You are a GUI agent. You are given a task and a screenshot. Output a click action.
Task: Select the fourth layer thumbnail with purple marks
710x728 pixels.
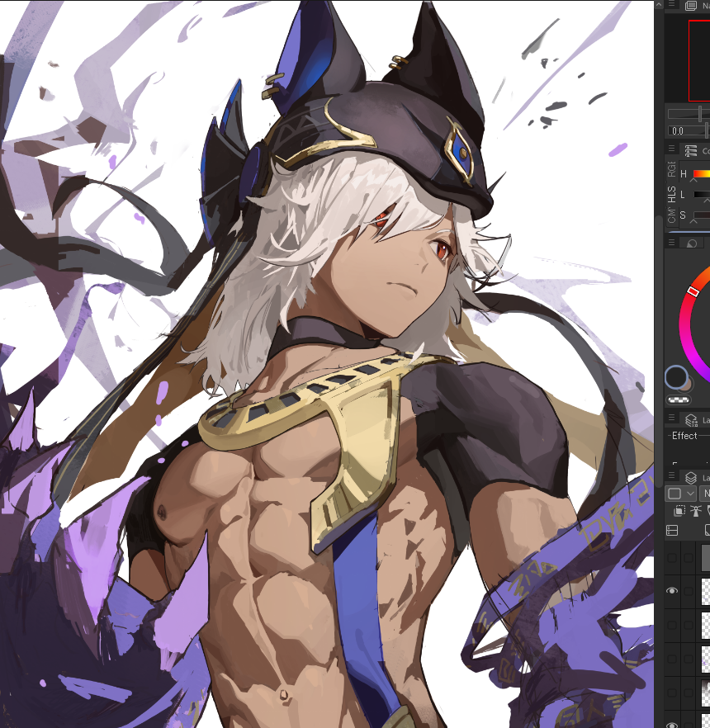point(705,659)
